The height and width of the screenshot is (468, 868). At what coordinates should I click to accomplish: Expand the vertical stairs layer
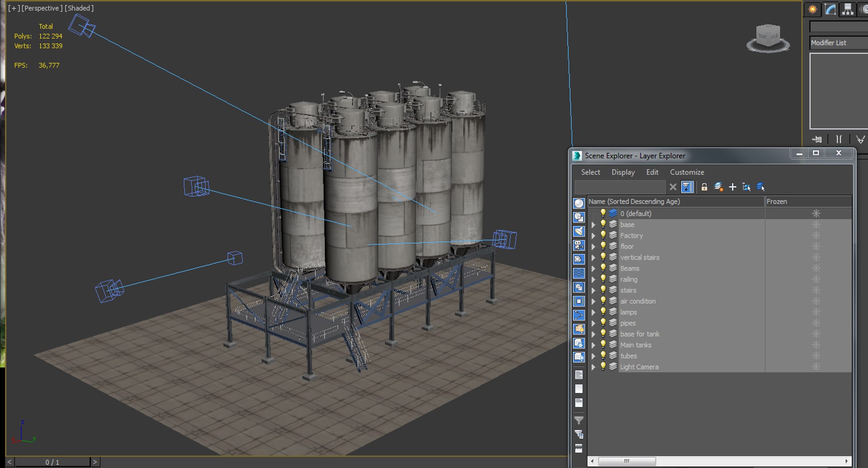pyautogui.click(x=593, y=258)
